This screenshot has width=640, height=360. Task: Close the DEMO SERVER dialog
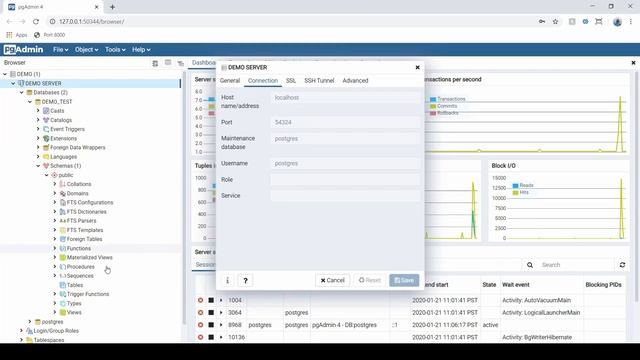click(x=417, y=67)
